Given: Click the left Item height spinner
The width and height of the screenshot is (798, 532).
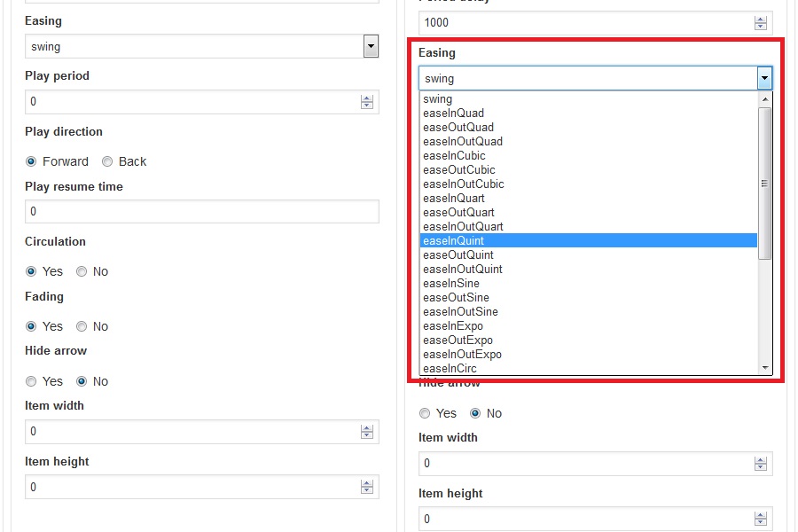Looking at the screenshot, I should pyautogui.click(x=367, y=488).
